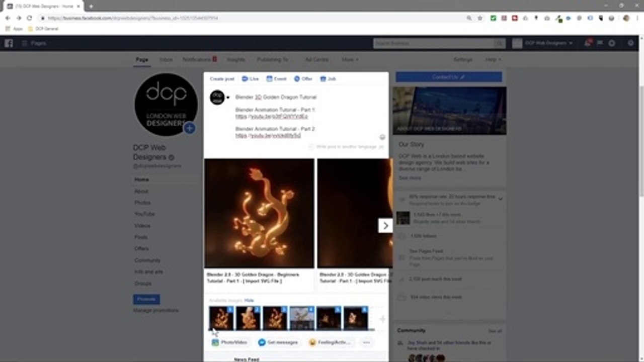Add Photo/Video to the post
The width and height of the screenshot is (644, 362).
(230, 342)
